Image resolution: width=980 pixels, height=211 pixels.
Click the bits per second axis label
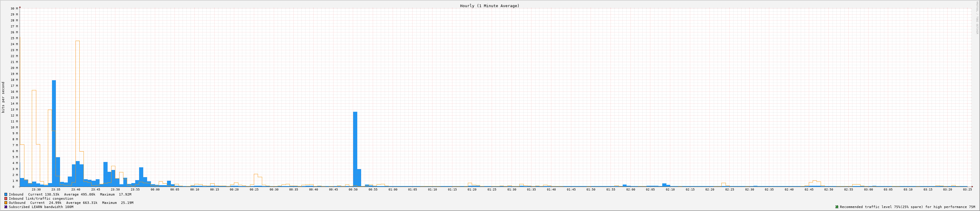4,97
